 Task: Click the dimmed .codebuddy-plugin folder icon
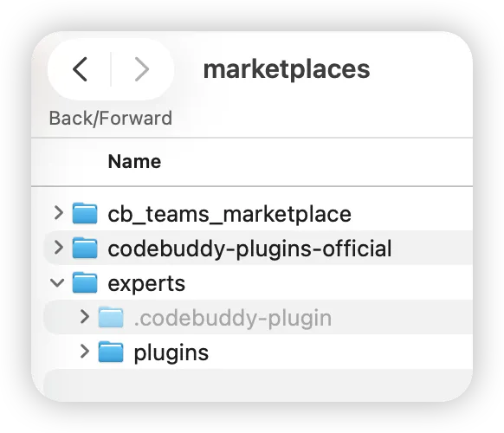(111, 317)
